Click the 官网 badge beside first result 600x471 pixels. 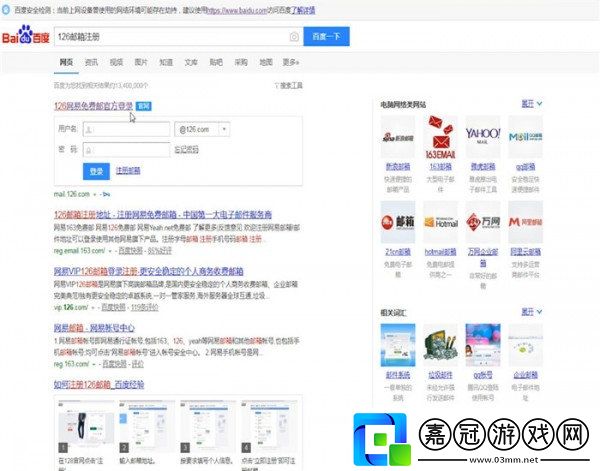(x=144, y=106)
